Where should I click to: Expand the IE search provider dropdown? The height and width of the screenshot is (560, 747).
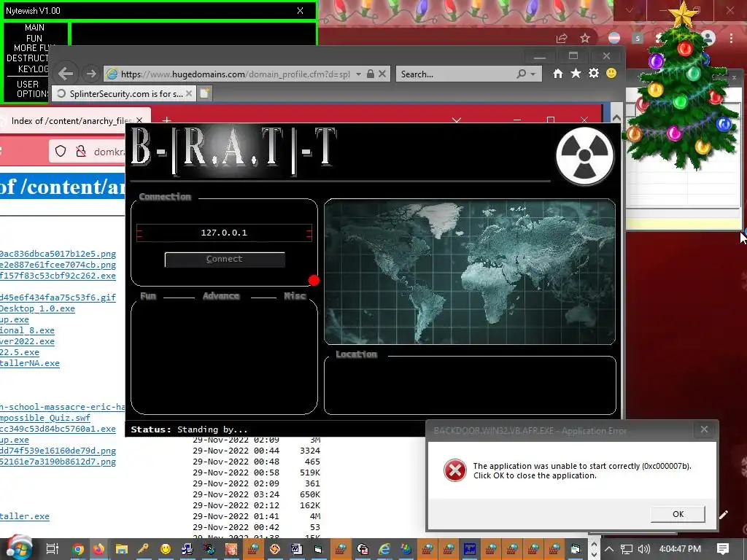[533, 74]
